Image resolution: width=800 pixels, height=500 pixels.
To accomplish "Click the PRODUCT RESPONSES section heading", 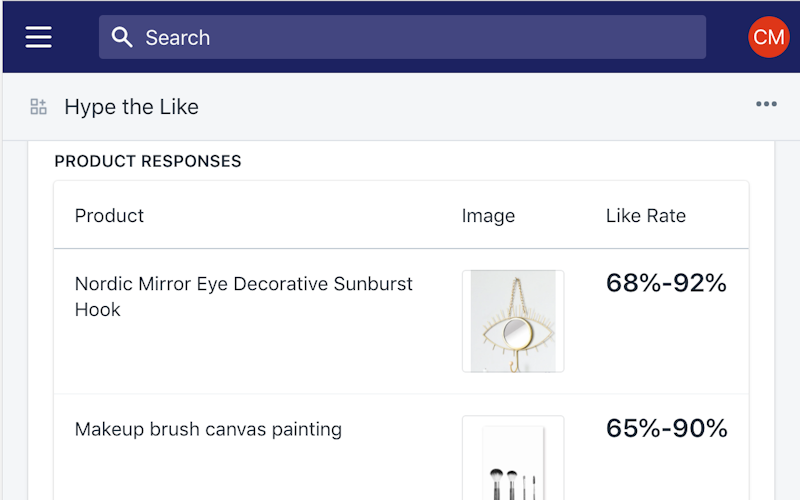I will coord(148,161).
